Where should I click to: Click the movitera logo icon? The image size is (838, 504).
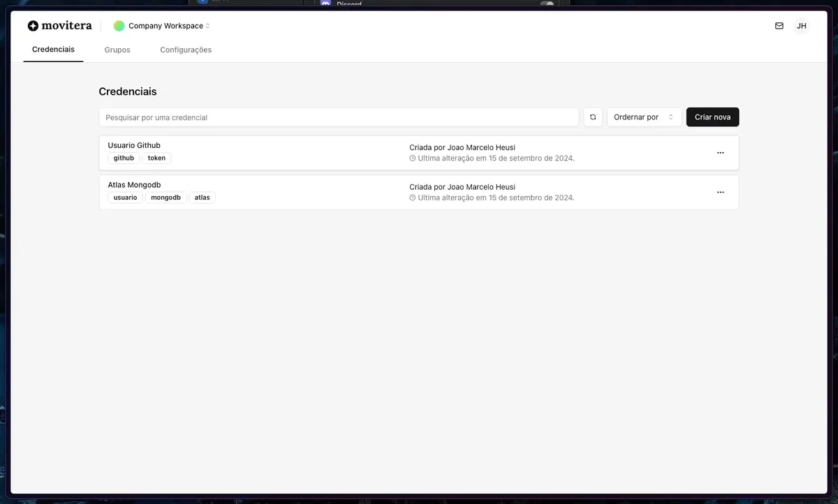(x=33, y=25)
